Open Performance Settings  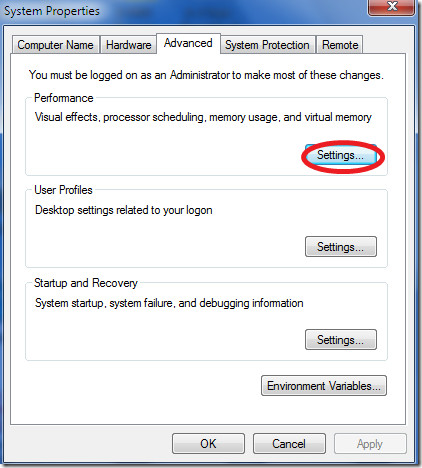pos(341,155)
